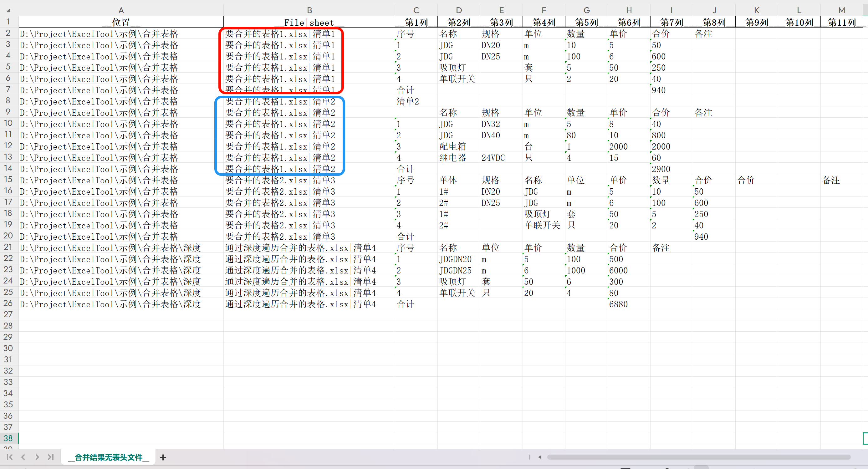868x469 pixels.
Task: Select row 38 header
Action: pyautogui.click(x=8, y=438)
